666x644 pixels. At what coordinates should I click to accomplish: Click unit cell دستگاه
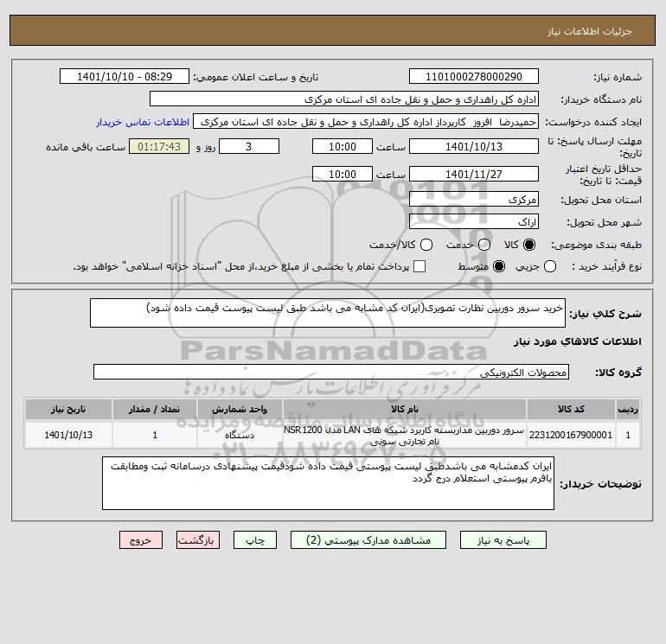240,435
